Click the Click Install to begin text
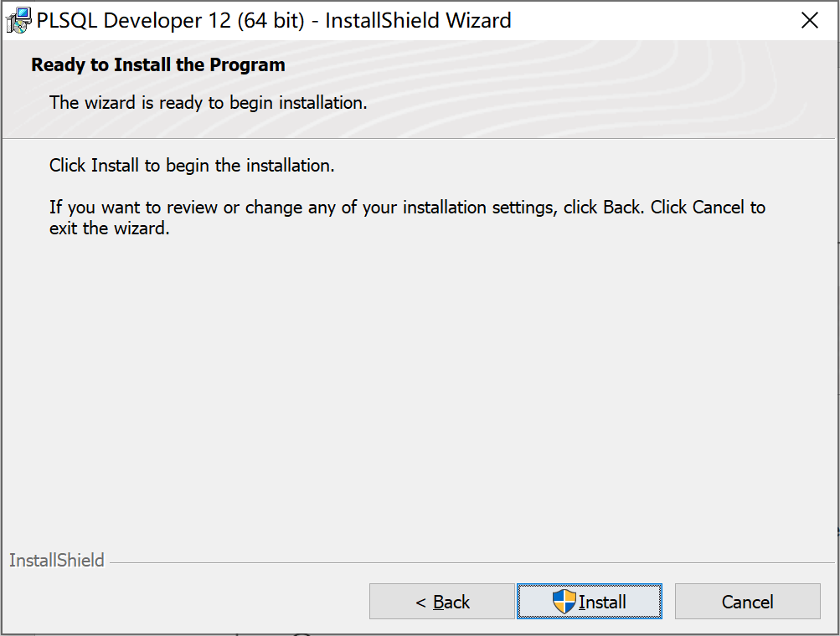This screenshot has width=840, height=636. [x=192, y=166]
